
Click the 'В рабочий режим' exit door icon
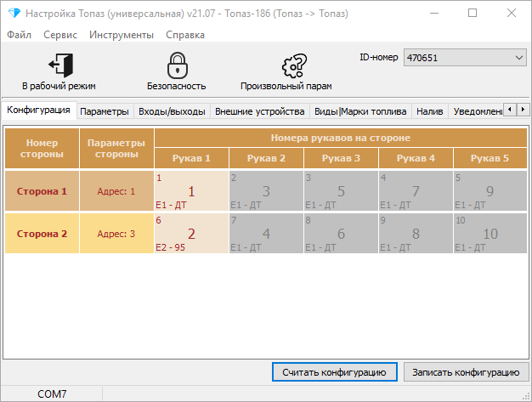click(60, 65)
